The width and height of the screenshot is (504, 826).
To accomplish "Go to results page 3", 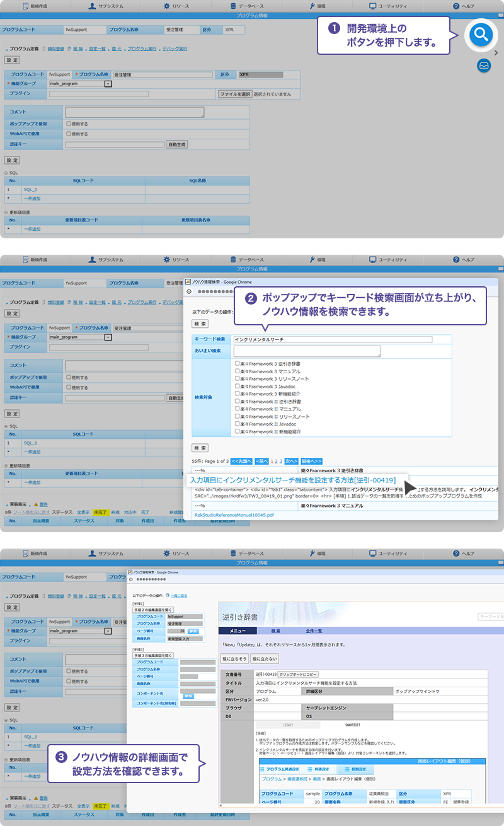I will (282, 462).
